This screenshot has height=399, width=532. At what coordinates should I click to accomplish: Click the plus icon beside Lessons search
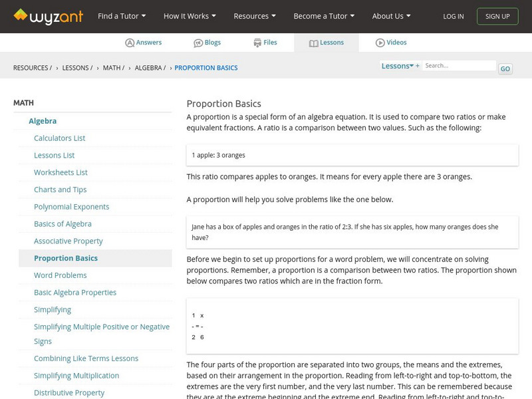point(418,66)
